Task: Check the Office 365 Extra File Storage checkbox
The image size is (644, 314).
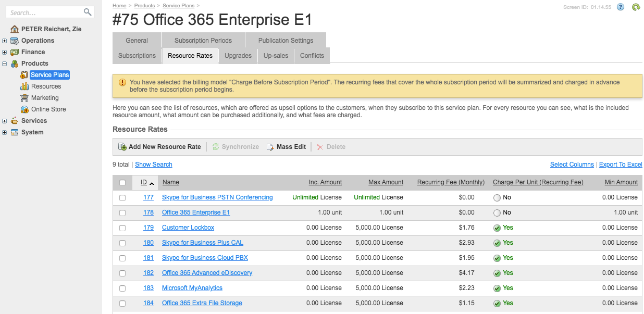Action: tap(122, 304)
